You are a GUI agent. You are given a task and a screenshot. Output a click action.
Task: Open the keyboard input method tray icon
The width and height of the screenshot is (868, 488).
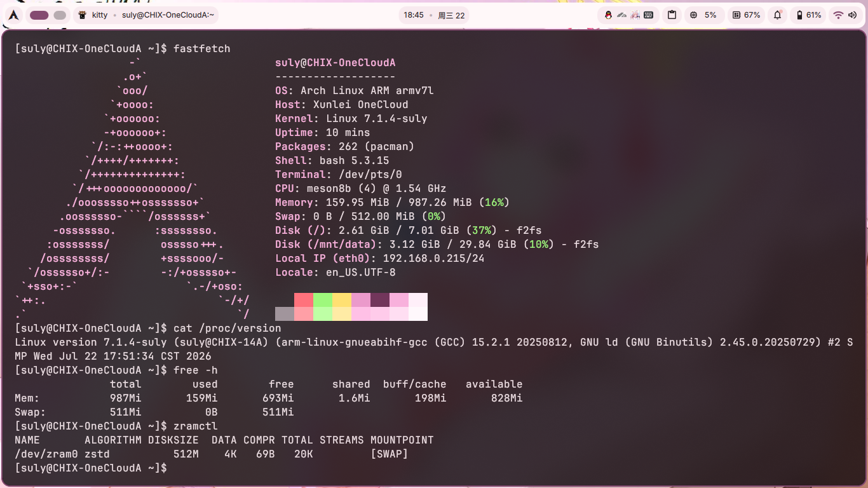(649, 15)
